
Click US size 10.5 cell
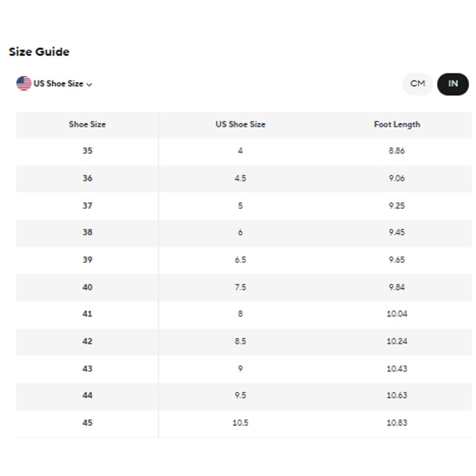point(240,423)
